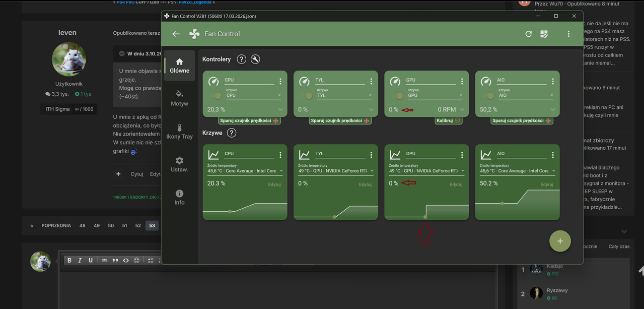The height and width of the screenshot is (309, 644).
Task: Apply bold formatting in the forum editor
Action: (x=69, y=260)
